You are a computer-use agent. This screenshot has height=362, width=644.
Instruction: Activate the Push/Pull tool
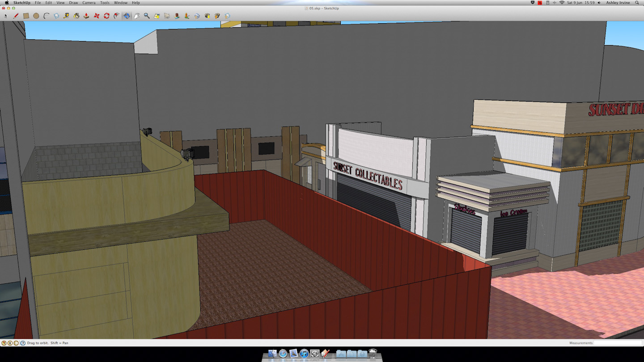click(86, 16)
